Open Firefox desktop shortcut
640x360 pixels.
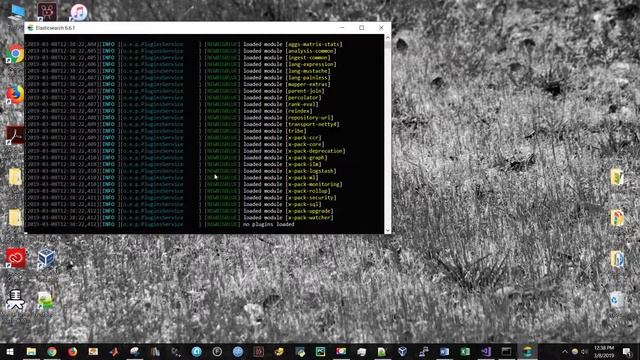pos(15,95)
